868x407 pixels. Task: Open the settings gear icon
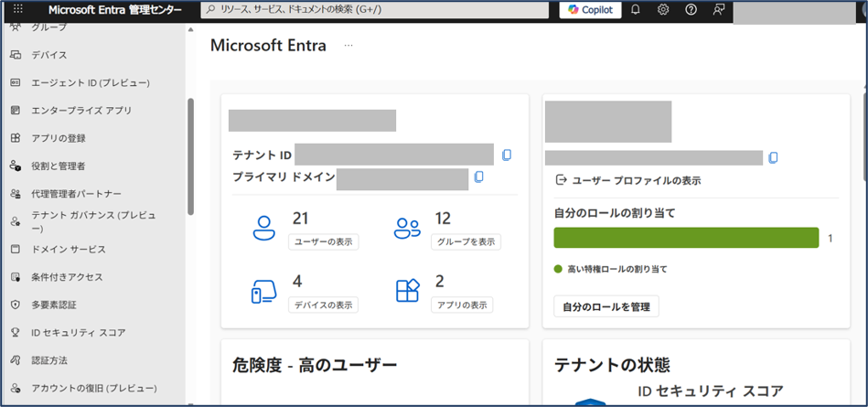click(x=662, y=9)
